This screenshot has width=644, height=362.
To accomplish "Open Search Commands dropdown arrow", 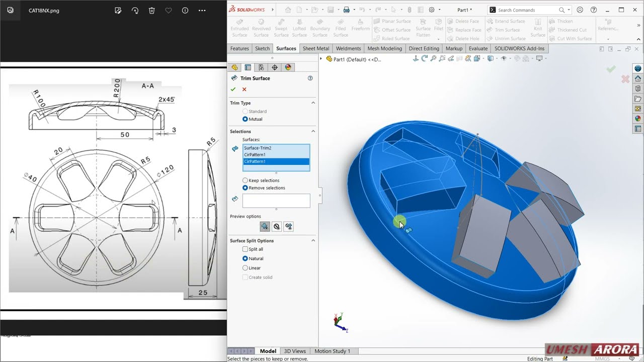I will [569, 10].
